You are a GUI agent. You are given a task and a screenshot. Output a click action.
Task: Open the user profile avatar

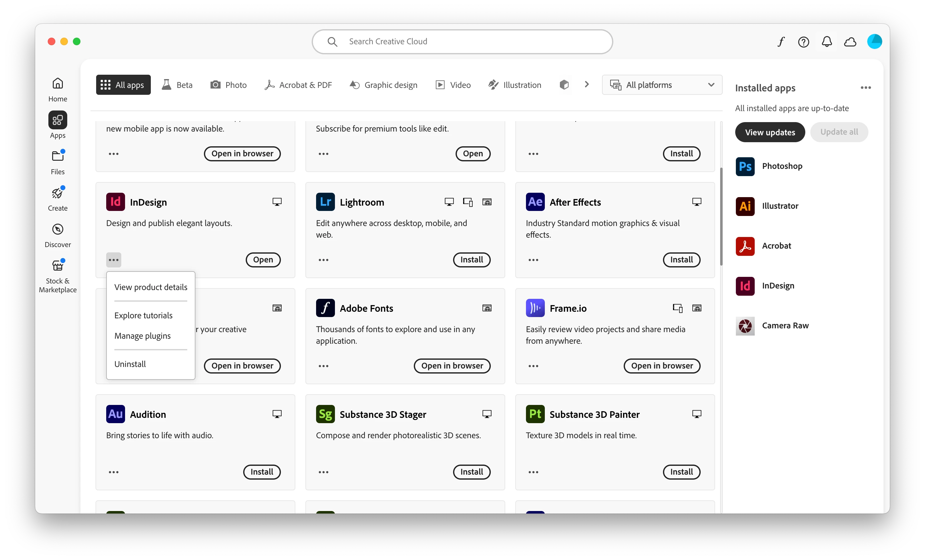pos(874,42)
